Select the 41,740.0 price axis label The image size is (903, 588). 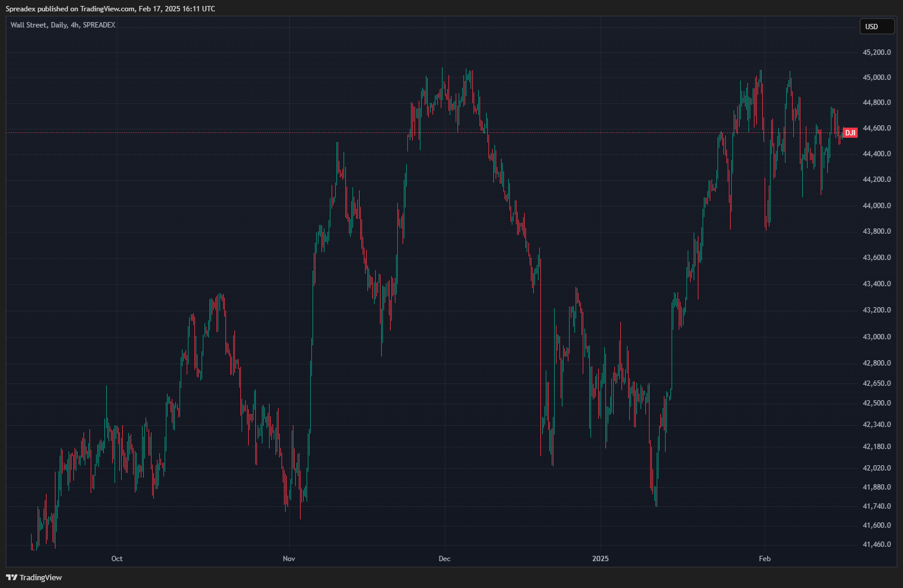click(877, 506)
